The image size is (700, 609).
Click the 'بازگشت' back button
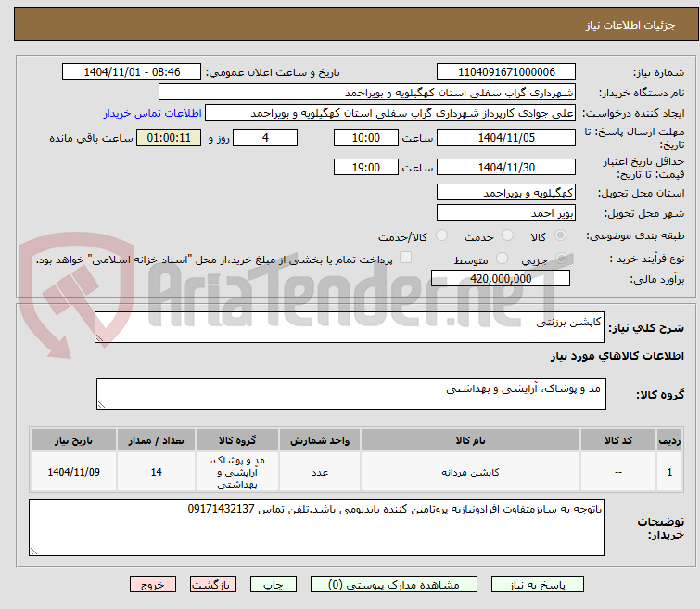click(213, 585)
